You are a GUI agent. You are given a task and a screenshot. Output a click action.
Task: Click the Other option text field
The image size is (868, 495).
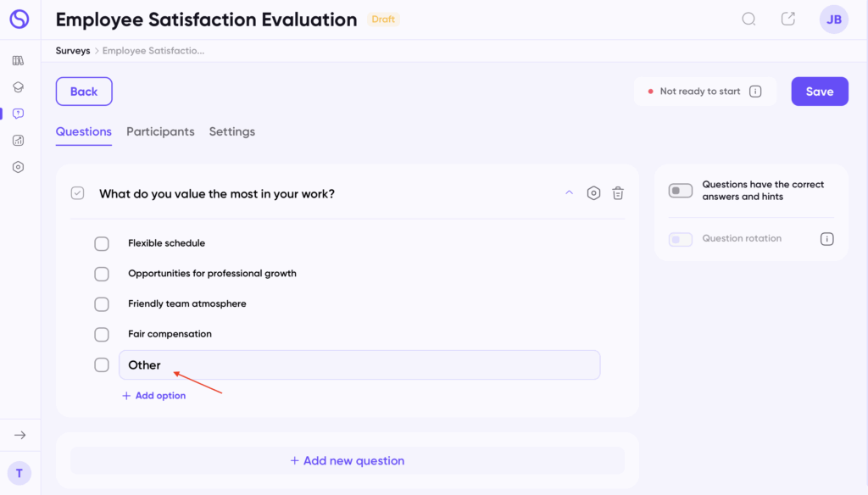point(359,365)
